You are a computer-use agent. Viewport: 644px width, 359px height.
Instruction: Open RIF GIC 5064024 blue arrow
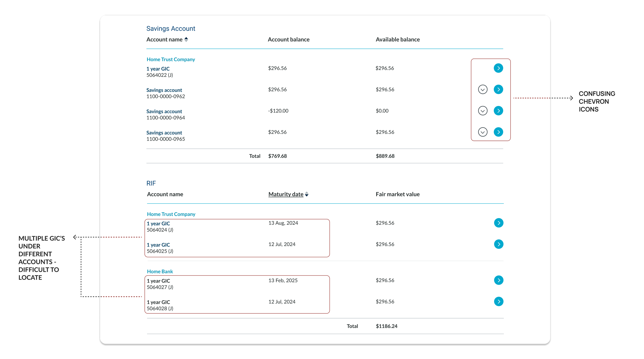pos(498,223)
